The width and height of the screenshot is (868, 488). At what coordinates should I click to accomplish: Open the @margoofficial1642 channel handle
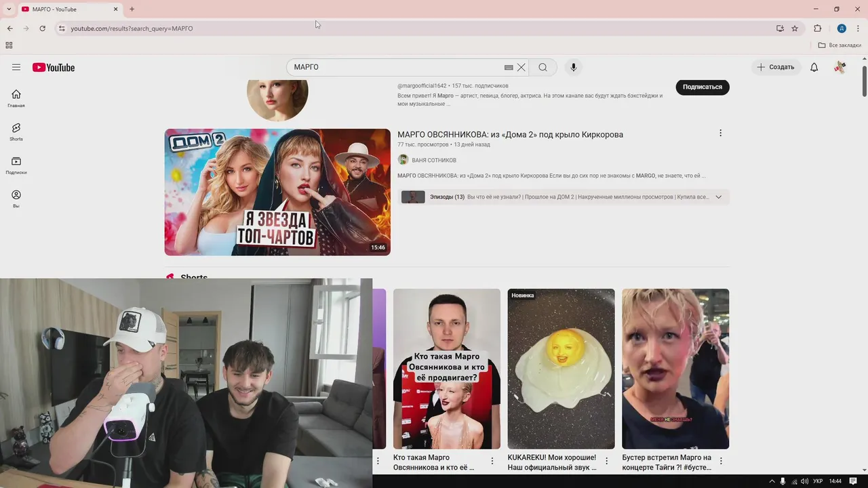click(x=422, y=86)
